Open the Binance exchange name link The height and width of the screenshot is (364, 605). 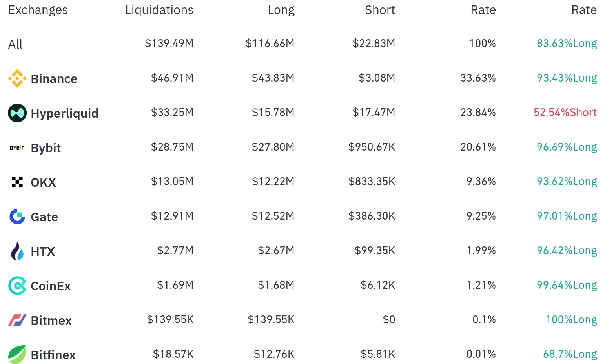click(x=54, y=79)
